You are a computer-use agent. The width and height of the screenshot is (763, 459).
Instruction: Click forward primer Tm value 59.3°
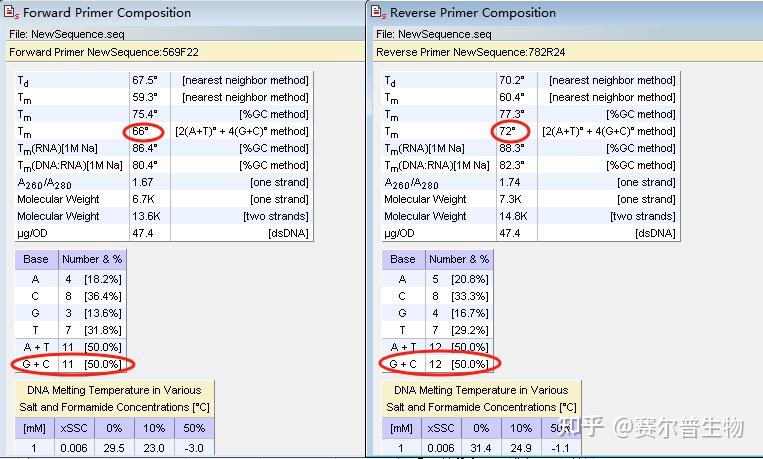point(145,97)
